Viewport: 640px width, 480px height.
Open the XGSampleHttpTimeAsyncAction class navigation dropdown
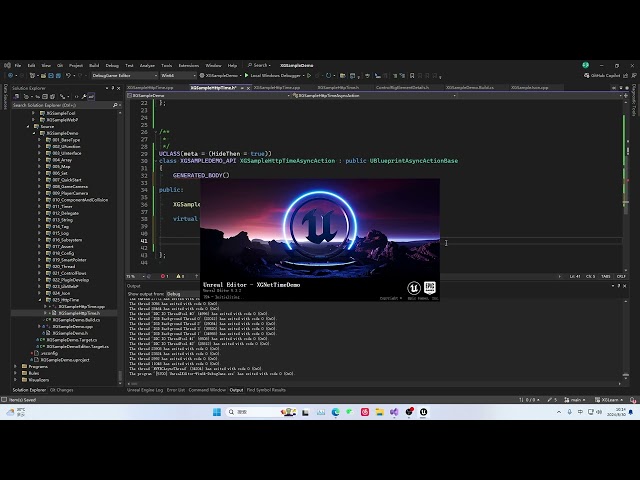click(x=374, y=96)
